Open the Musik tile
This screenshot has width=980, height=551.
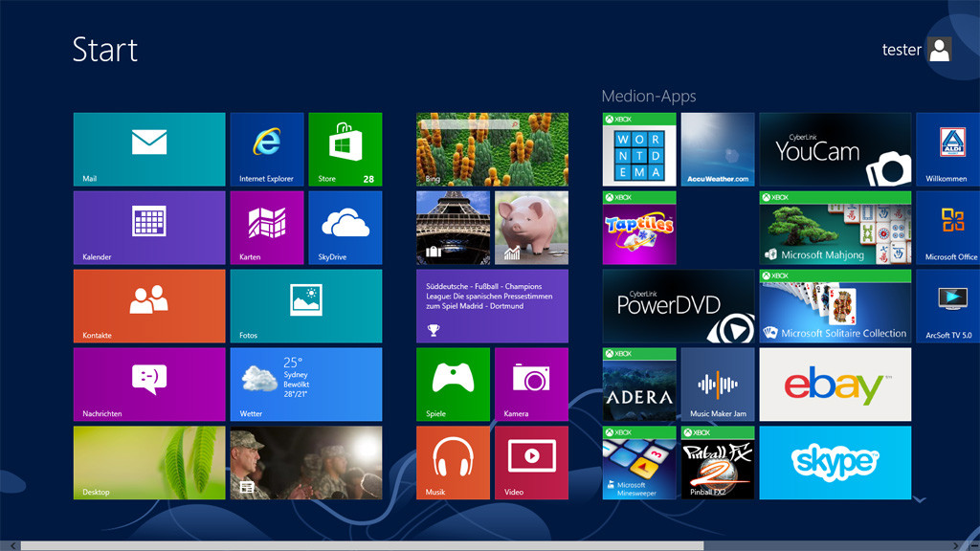(453, 463)
